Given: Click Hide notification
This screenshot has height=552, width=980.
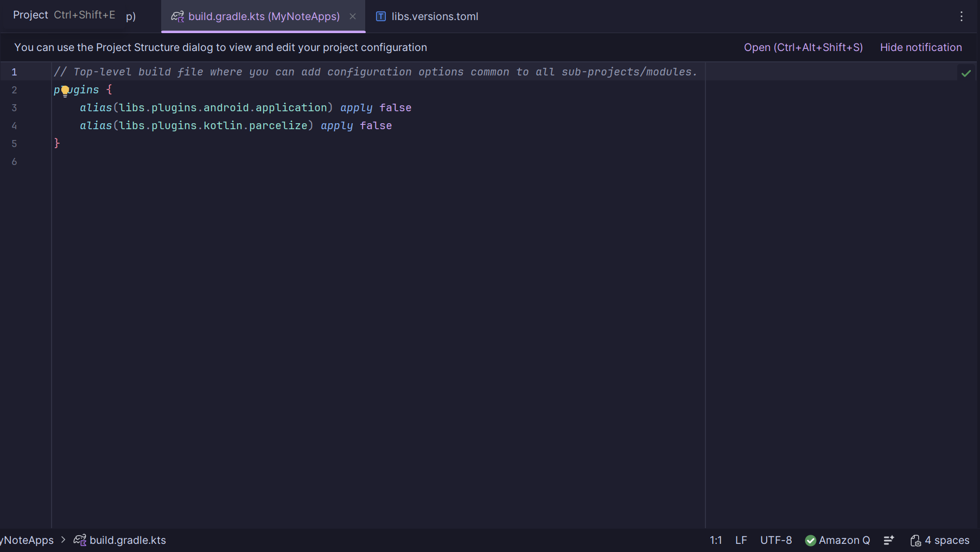Looking at the screenshot, I should [921, 47].
